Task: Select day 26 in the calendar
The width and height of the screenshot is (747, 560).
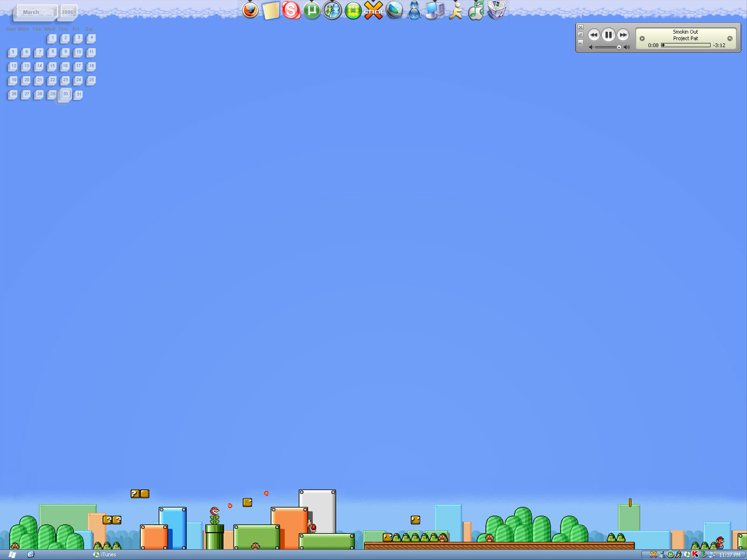Action: point(13,95)
